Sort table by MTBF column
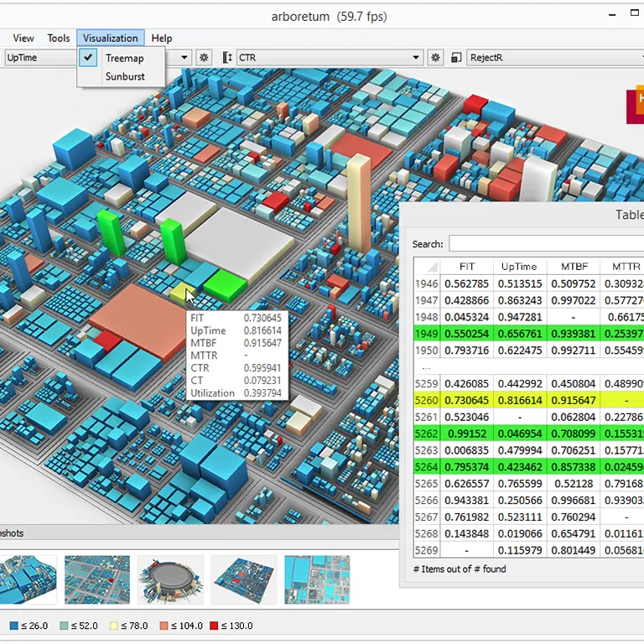Viewport: 644px width, 644px height. [x=574, y=267]
